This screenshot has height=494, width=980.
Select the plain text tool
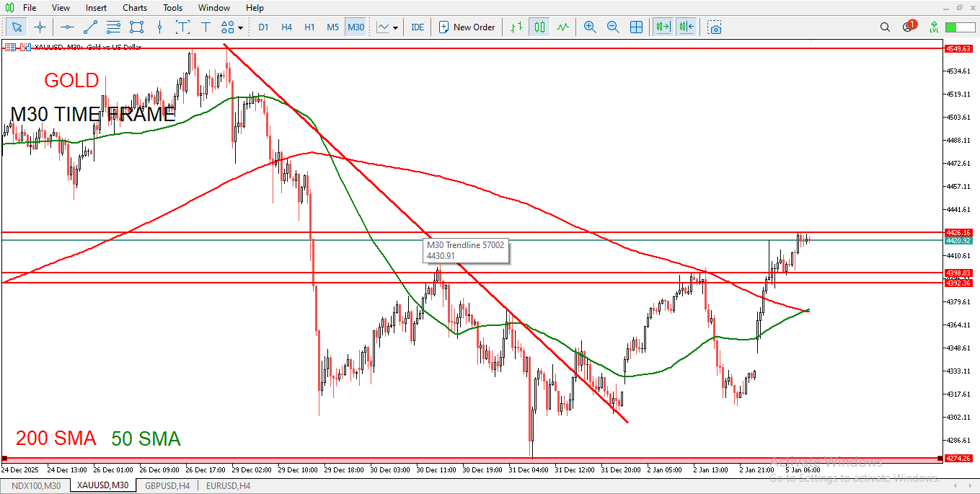(206, 27)
